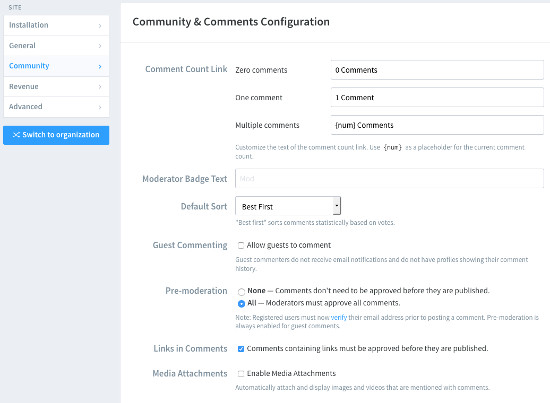Click the Moderator Badge Text label

pos(185,179)
